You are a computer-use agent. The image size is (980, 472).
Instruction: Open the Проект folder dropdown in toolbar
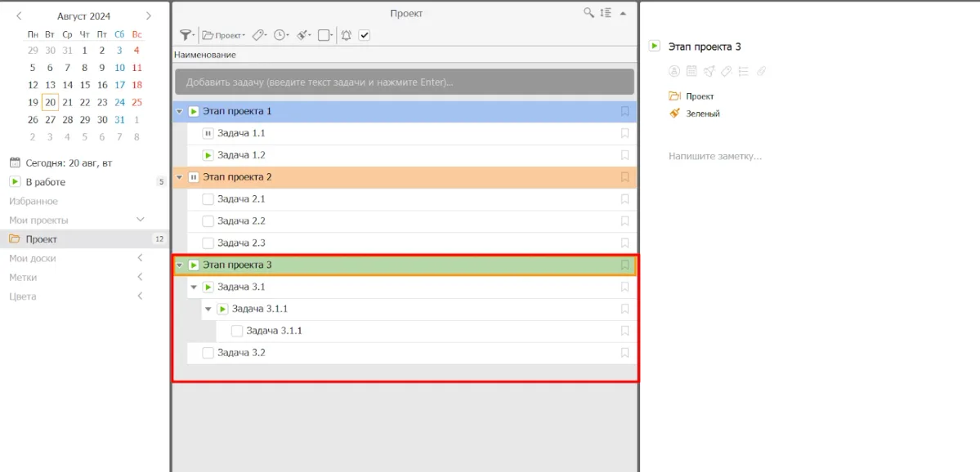tap(223, 35)
